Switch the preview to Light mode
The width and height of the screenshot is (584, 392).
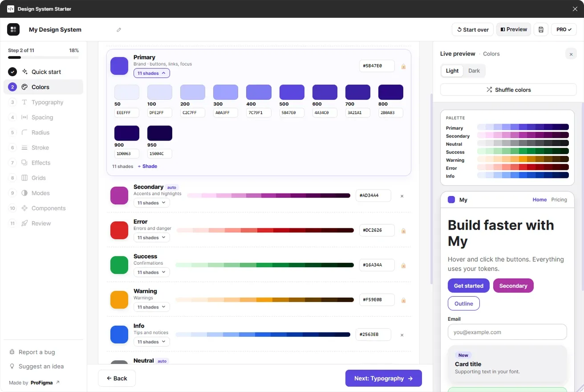click(x=452, y=71)
